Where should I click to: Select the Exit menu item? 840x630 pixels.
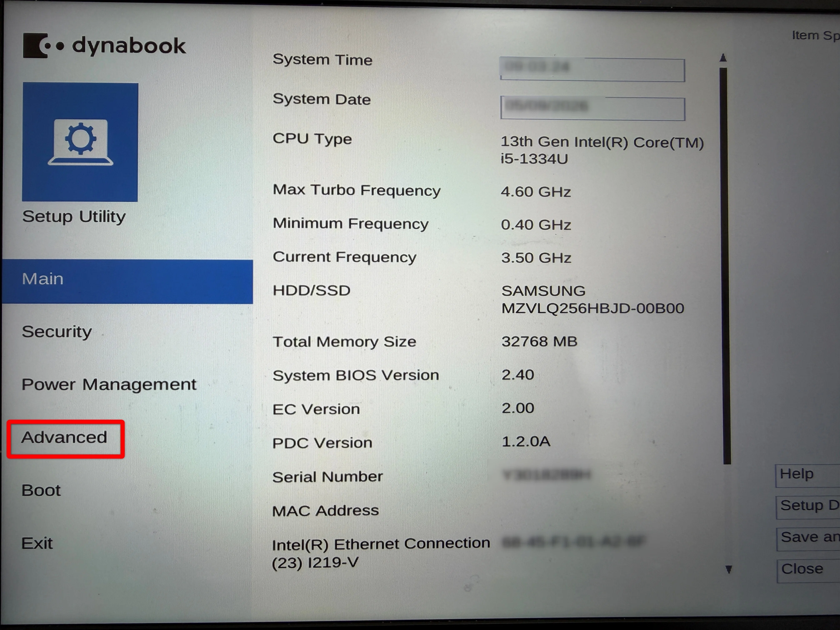[37, 543]
